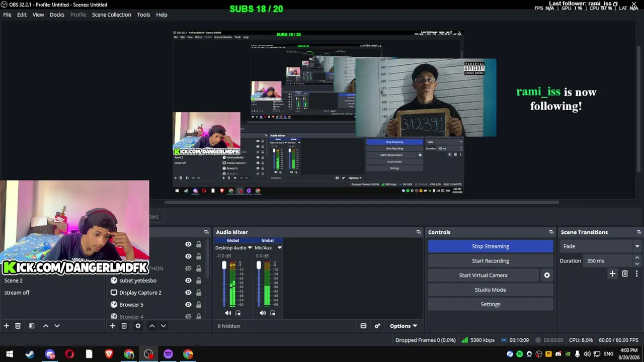644x362 pixels.
Task: Open the File menu
Action: pos(7,15)
